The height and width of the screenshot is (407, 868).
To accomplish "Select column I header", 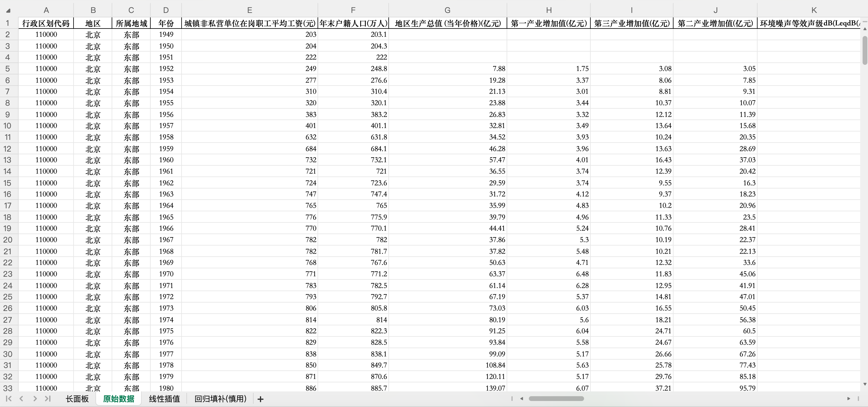I will coord(632,10).
